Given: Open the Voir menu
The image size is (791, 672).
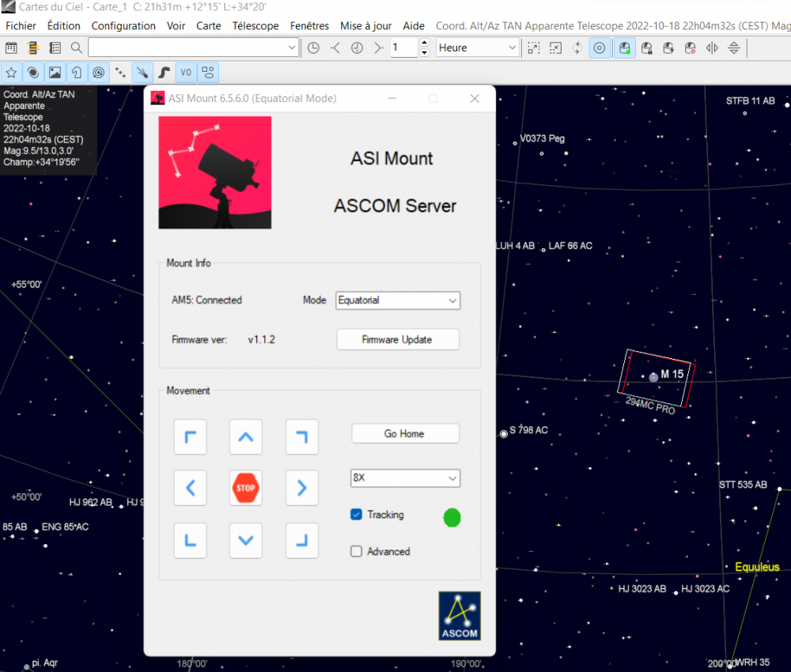Looking at the screenshot, I should click(x=176, y=26).
